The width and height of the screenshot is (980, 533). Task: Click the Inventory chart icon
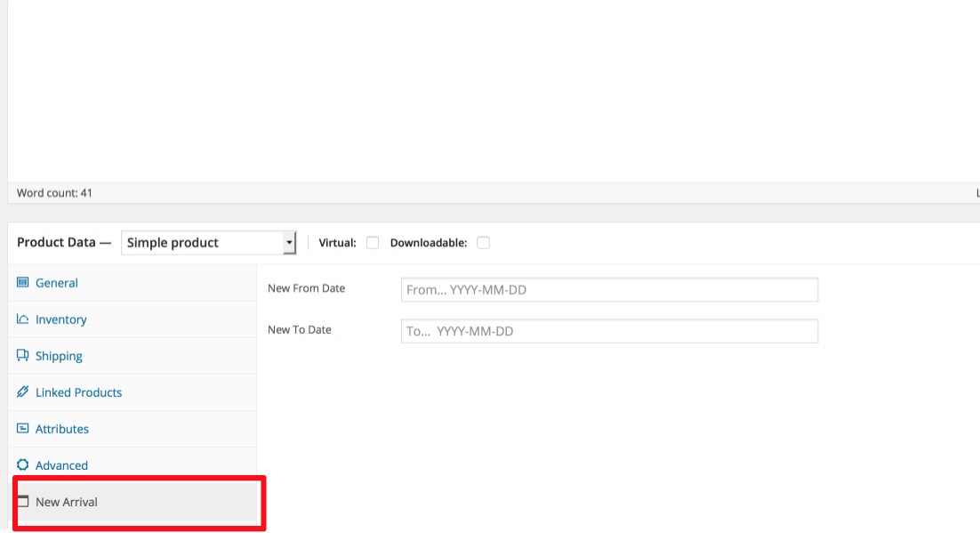coord(22,319)
